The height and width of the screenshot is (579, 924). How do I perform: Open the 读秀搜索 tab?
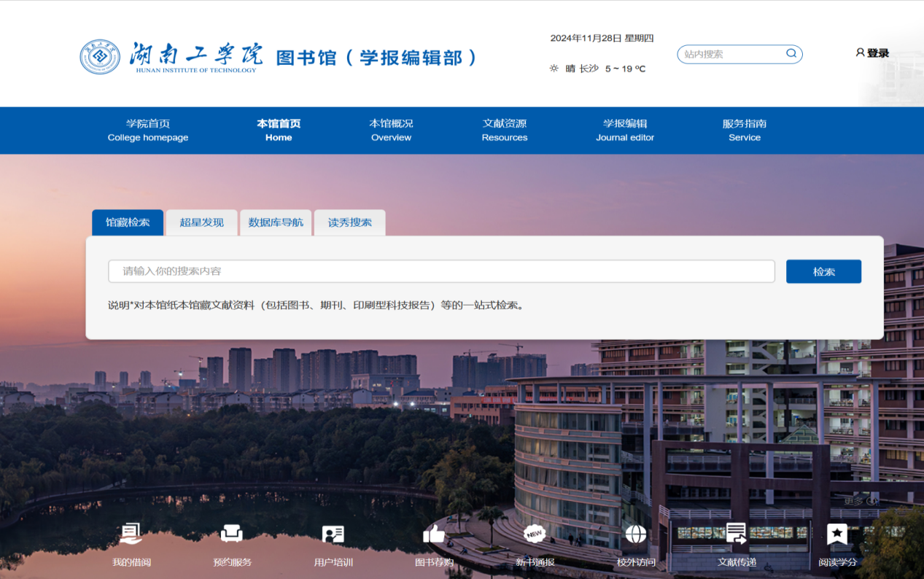click(350, 222)
